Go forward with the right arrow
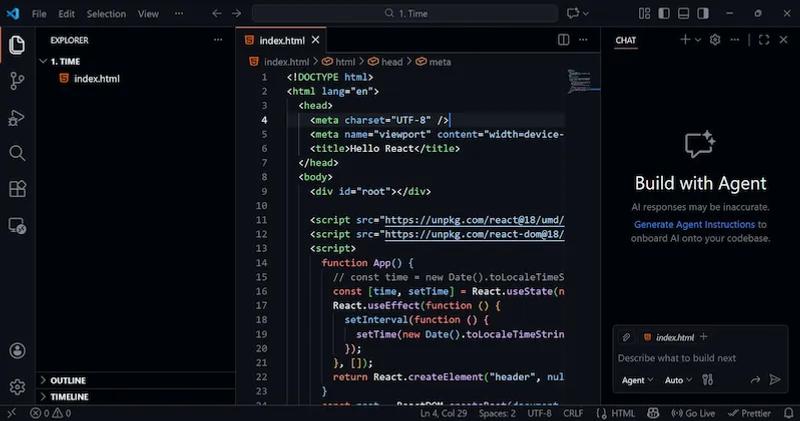800x421 pixels. pos(236,13)
